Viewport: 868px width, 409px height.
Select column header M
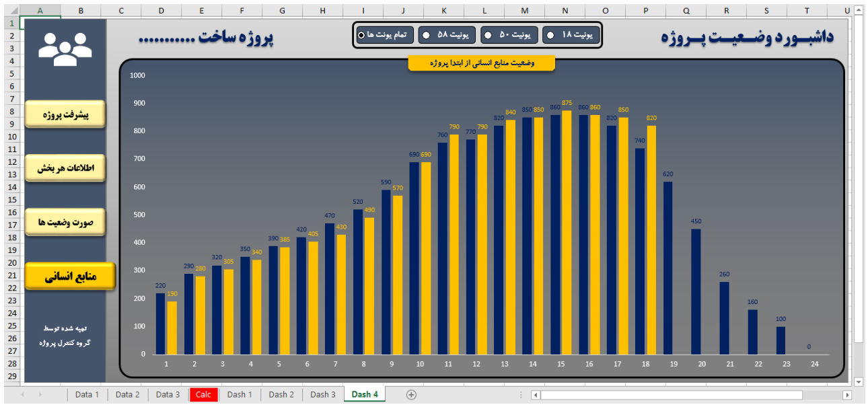point(524,11)
